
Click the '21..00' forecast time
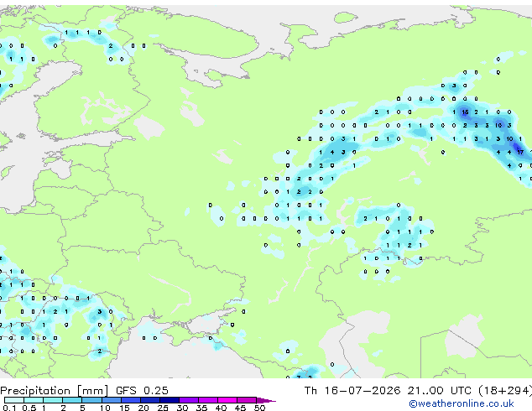click(425, 391)
